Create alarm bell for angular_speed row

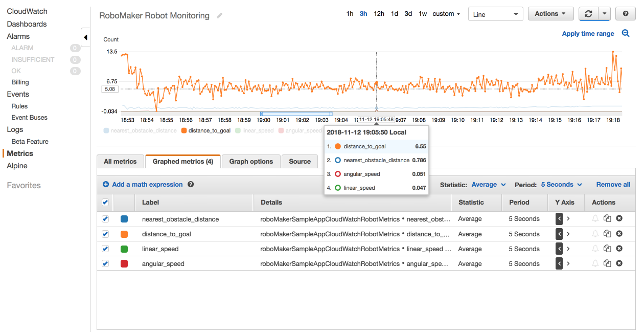[595, 263]
